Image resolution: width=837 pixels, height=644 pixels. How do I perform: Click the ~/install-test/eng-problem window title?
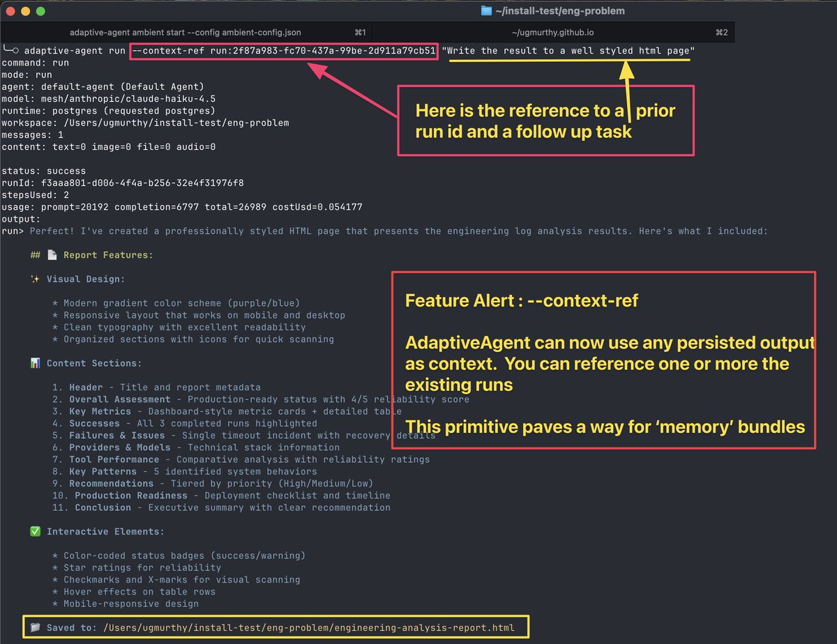pyautogui.click(x=560, y=10)
